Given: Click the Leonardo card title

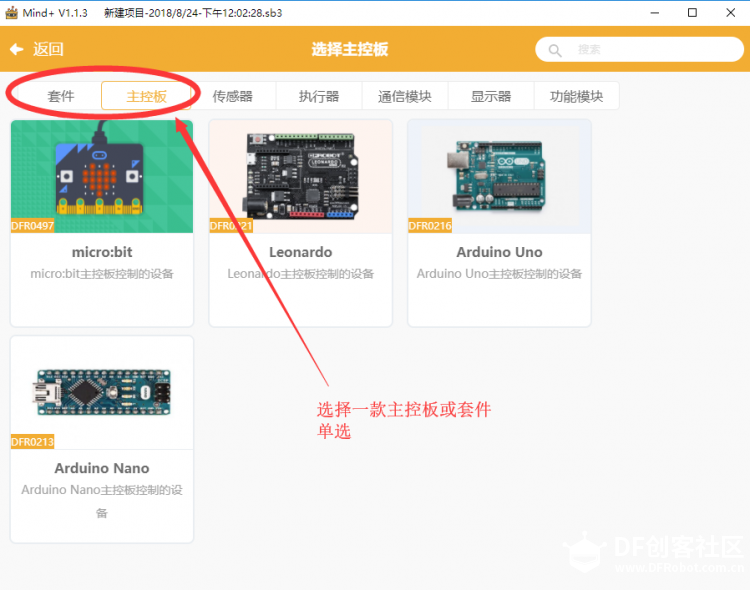Looking at the screenshot, I should (x=301, y=252).
